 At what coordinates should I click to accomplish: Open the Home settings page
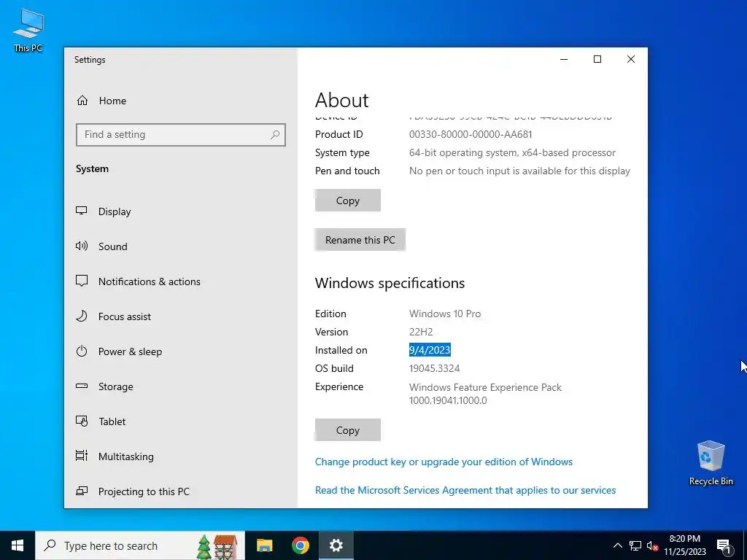(x=112, y=101)
